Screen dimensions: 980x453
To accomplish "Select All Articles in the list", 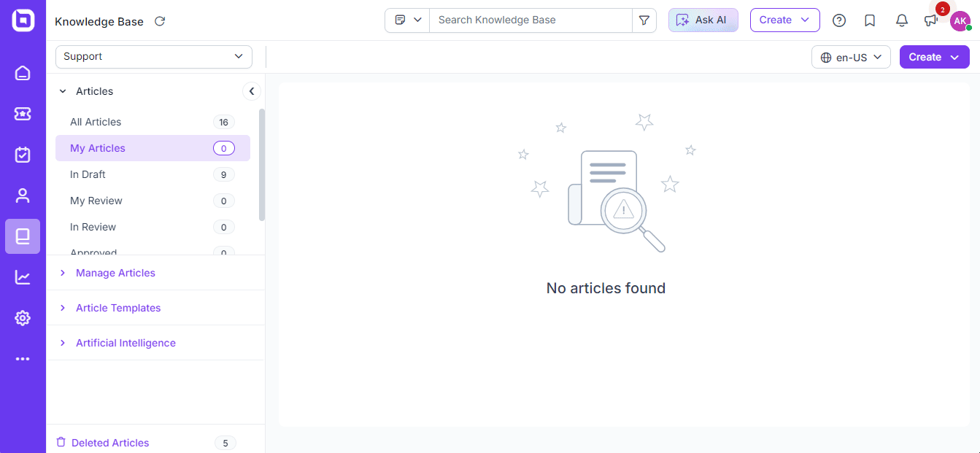I will [x=153, y=122].
